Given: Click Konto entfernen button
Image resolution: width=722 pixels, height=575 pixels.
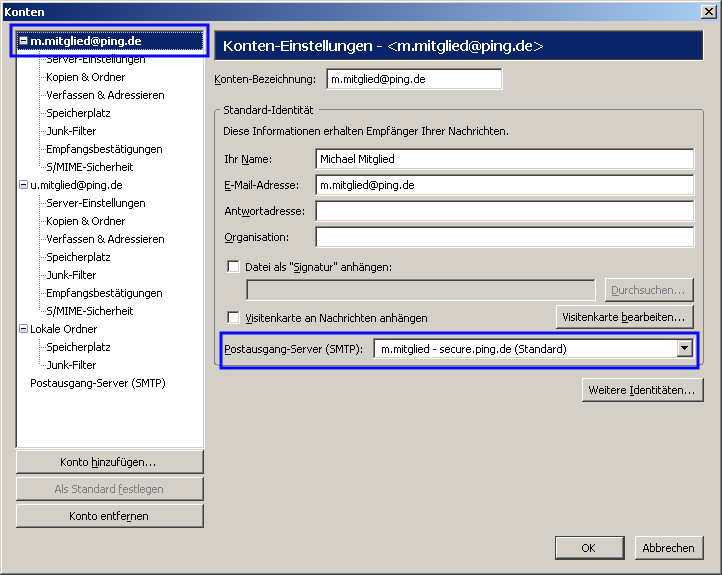Looking at the screenshot, I should tap(109, 516).
